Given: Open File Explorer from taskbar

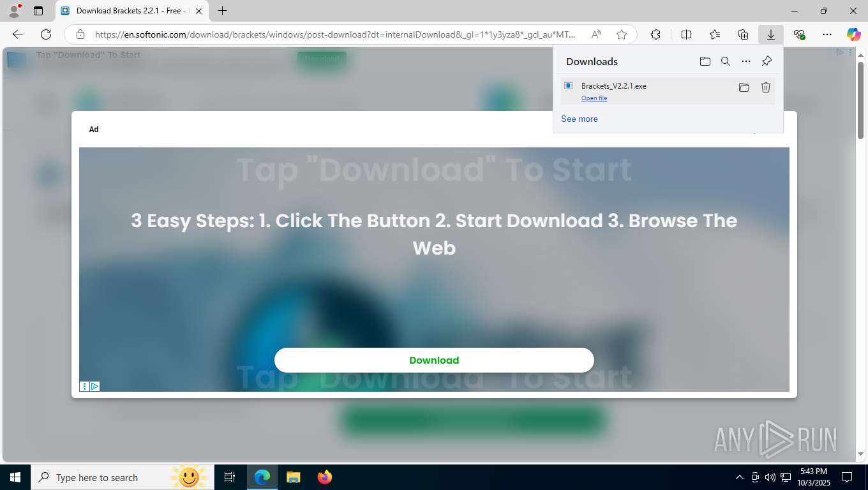Looking at the screenshot, I should [x=293, y=477].
